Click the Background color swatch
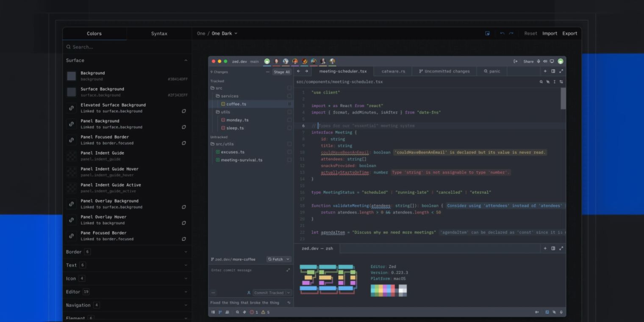 [72, 76]
